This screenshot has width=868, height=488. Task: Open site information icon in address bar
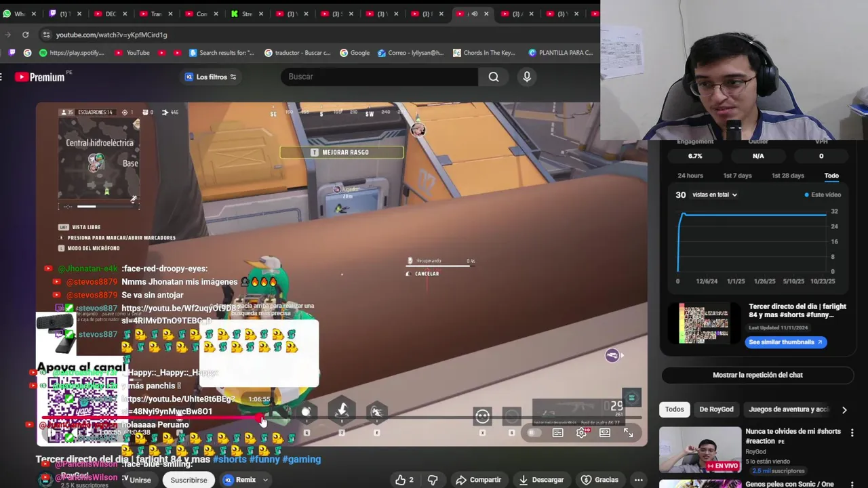pos(46,35)
